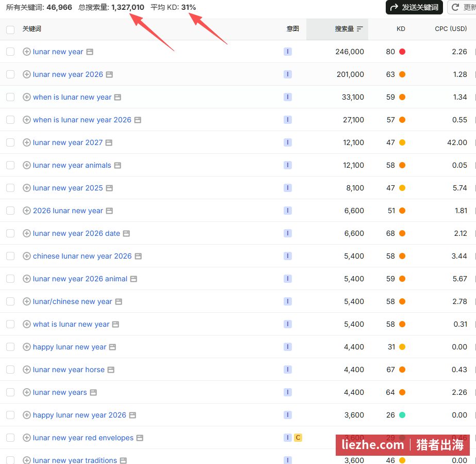476x464 pixels.
Task: Tick checkbox for 'lunar new year 2026 date'
Action: tap(10, 233)
